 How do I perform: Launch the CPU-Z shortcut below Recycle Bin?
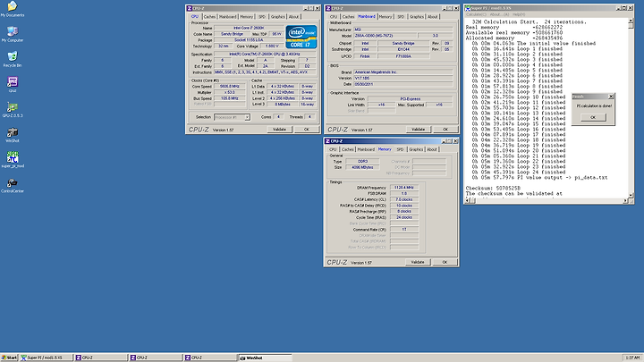pyautogui.click(x=13, y=84)
